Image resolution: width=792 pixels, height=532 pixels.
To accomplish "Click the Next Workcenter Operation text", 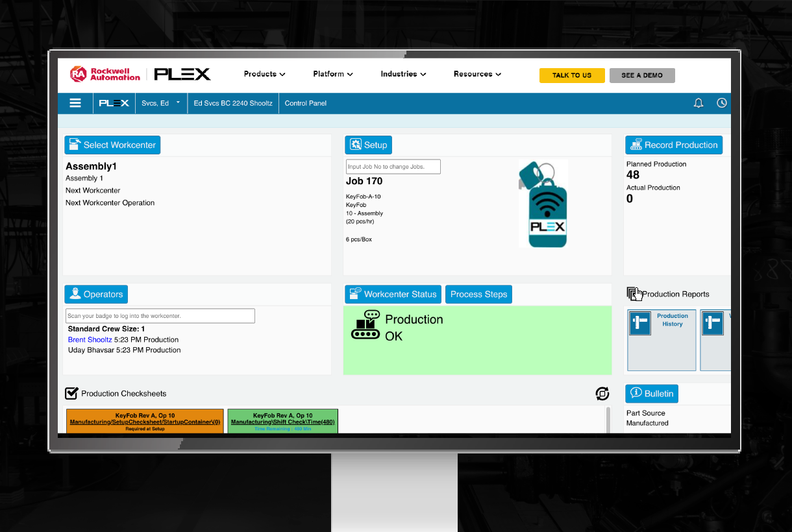I will [110, 202].
